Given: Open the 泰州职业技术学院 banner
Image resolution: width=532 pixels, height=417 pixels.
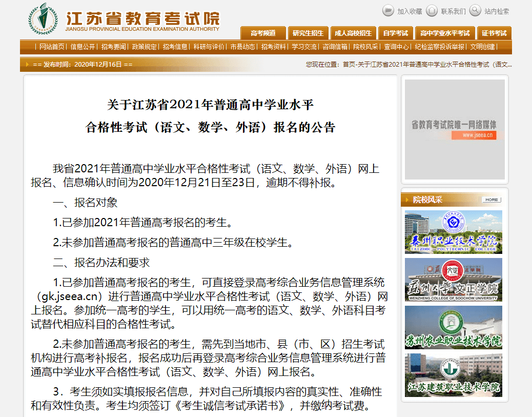Looking at the screenshot, I should (453, 232).
